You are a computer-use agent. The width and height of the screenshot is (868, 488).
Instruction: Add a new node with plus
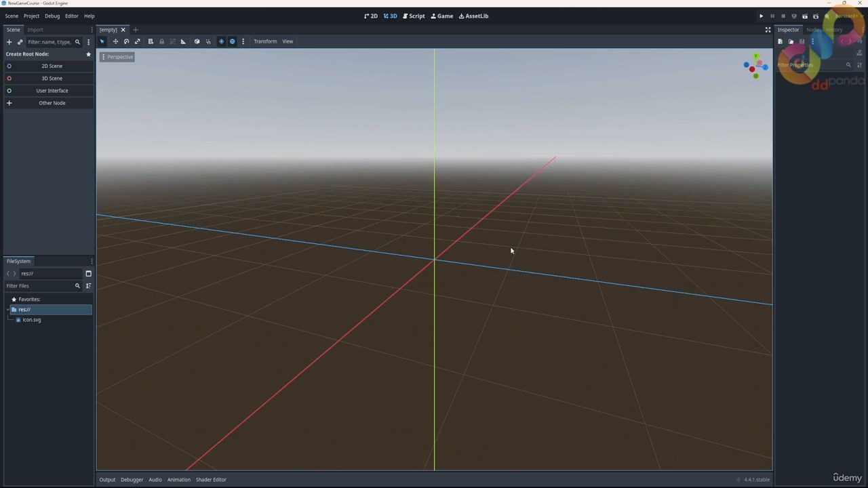[9, 42]
